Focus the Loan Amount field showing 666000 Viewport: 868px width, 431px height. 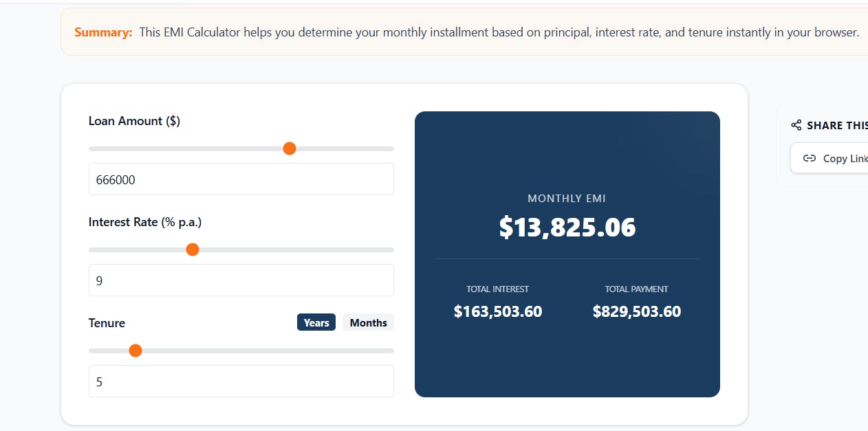click(241, 179)
